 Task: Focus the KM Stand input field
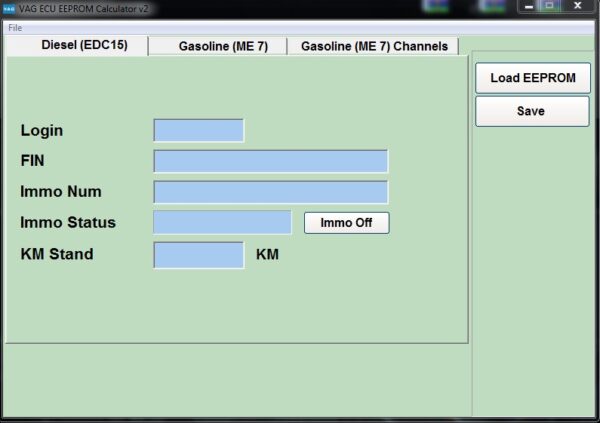[199, 255]
